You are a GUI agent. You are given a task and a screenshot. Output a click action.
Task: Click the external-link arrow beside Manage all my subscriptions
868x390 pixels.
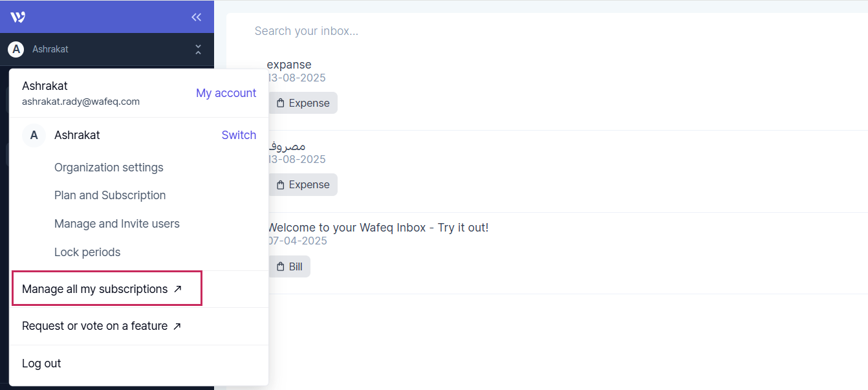[178, 289]
